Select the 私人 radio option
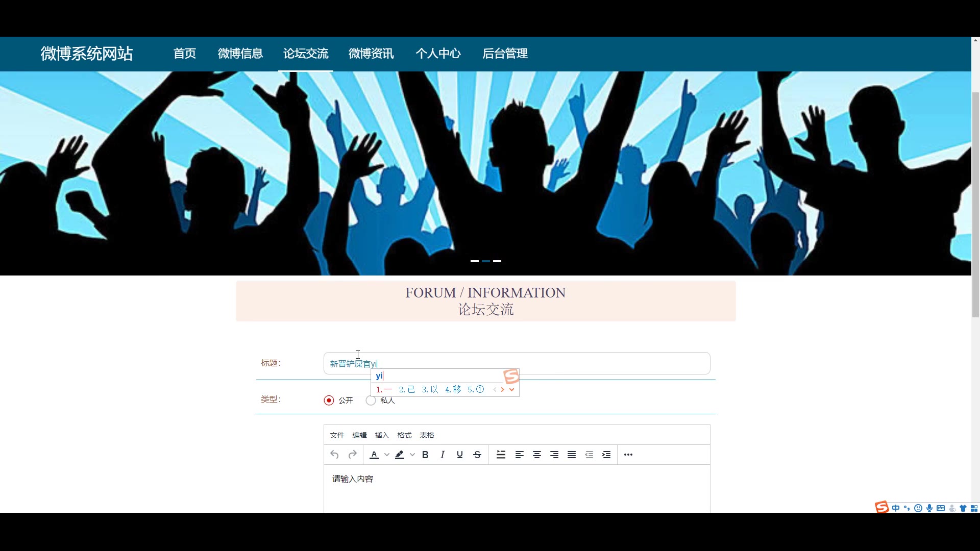 point(371,400)
